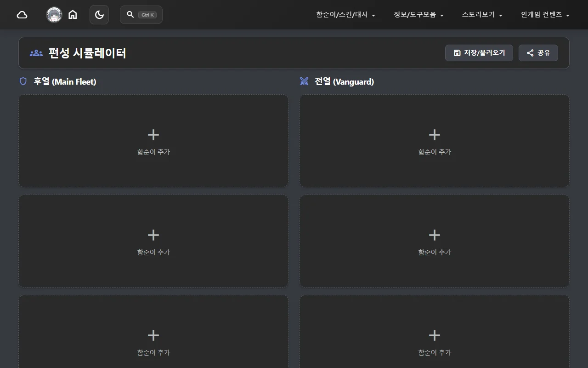Click the people group icon beside 편성 시뮬레이터
The width and height of the screenshot is (588, 368).
pyautogui.click(x=36, y=53)
